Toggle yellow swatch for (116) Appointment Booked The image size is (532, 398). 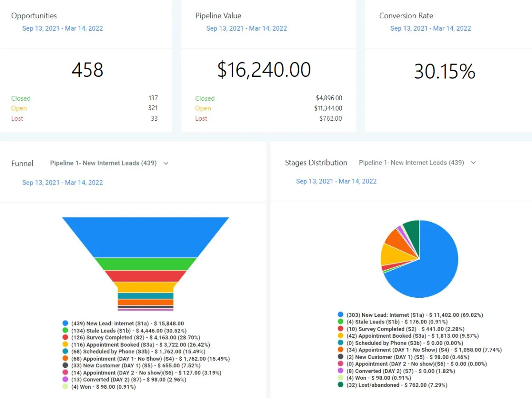[x=66, y=344]
